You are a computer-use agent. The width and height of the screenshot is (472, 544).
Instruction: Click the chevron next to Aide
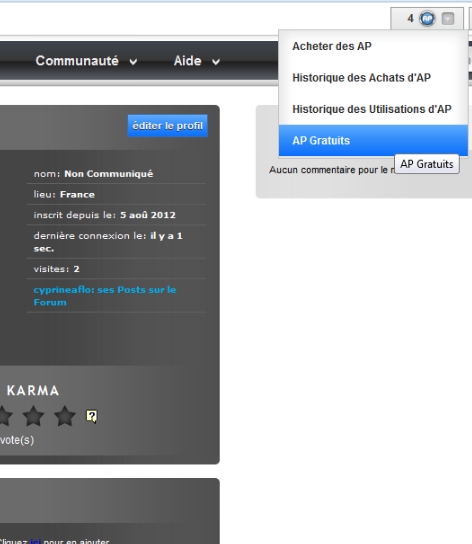pos(216,62)
